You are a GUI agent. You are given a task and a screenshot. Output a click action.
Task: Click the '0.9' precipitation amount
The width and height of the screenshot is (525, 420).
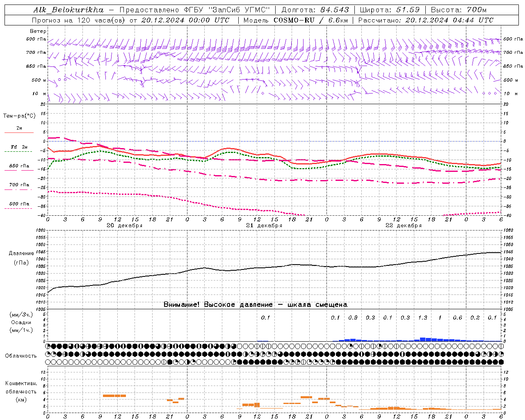[353, 317]
